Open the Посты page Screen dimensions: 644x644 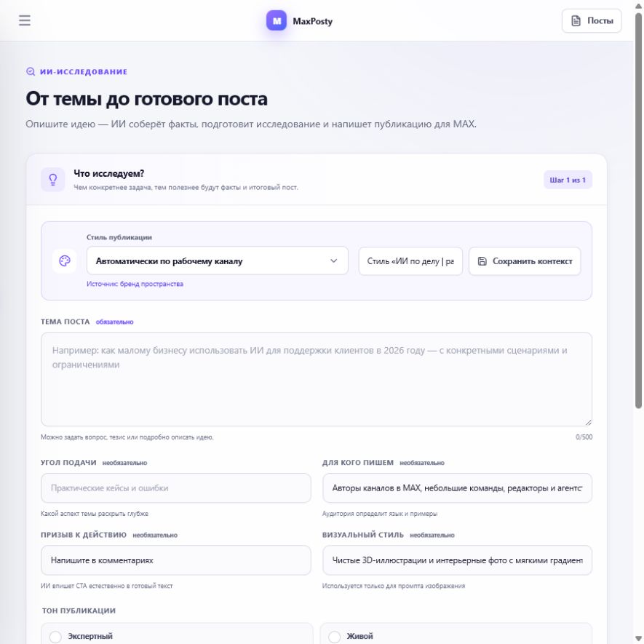592,20
